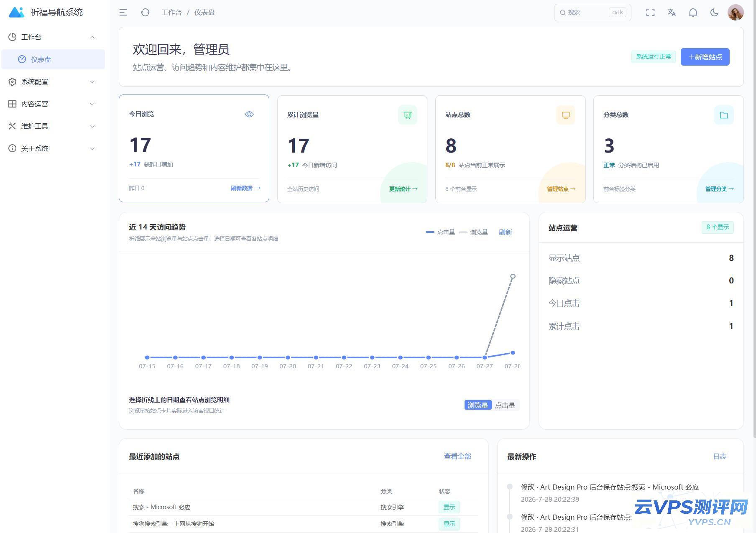The height and width of the screenshot is (533, 756).
Task: Click the 隐藏站点 row
Action: [641, 281]
